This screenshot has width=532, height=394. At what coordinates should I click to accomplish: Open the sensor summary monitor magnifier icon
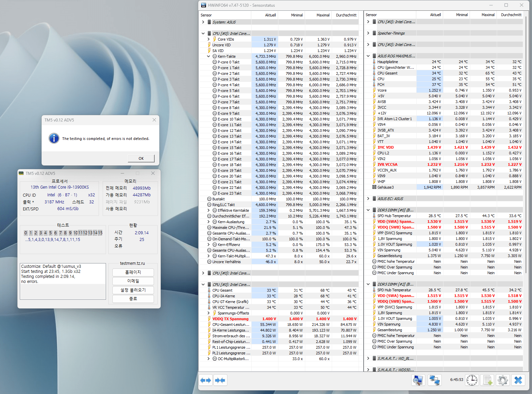[x=418, y=380]
